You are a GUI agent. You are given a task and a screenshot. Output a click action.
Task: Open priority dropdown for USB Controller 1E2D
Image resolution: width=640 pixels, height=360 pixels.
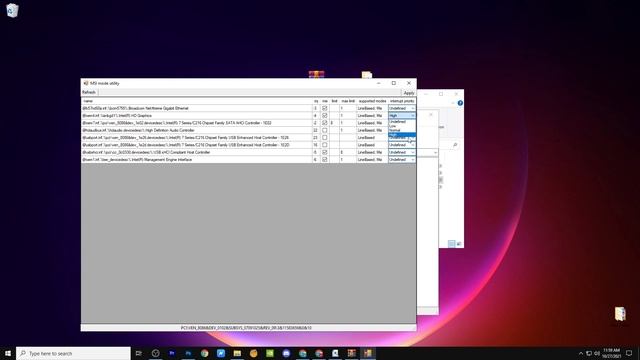(x=402, y=145)
